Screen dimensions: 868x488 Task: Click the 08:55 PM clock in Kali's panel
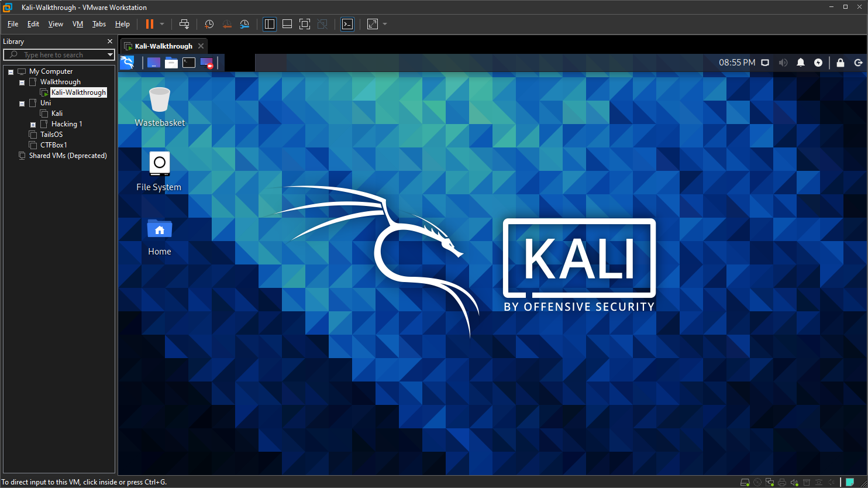737,63
